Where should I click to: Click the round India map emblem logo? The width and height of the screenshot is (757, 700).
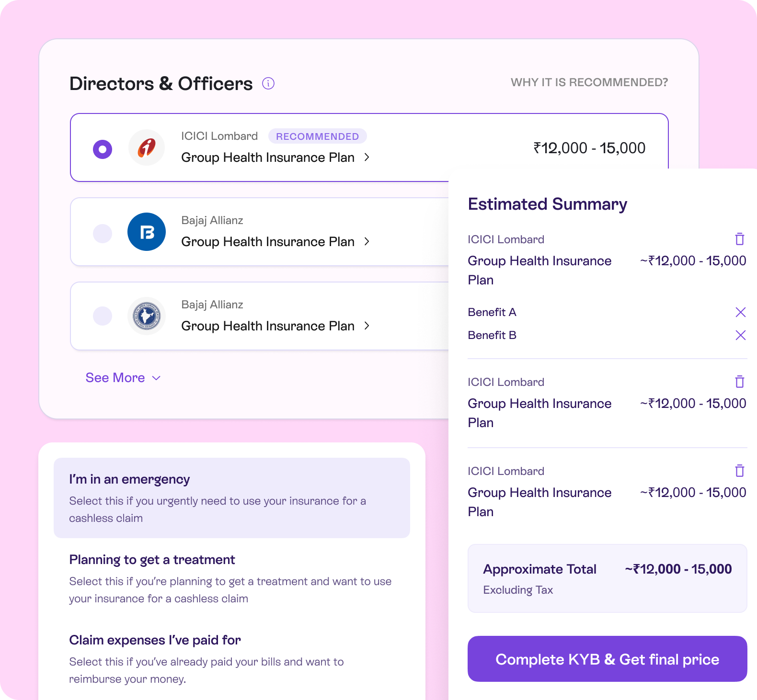[147, 316]
